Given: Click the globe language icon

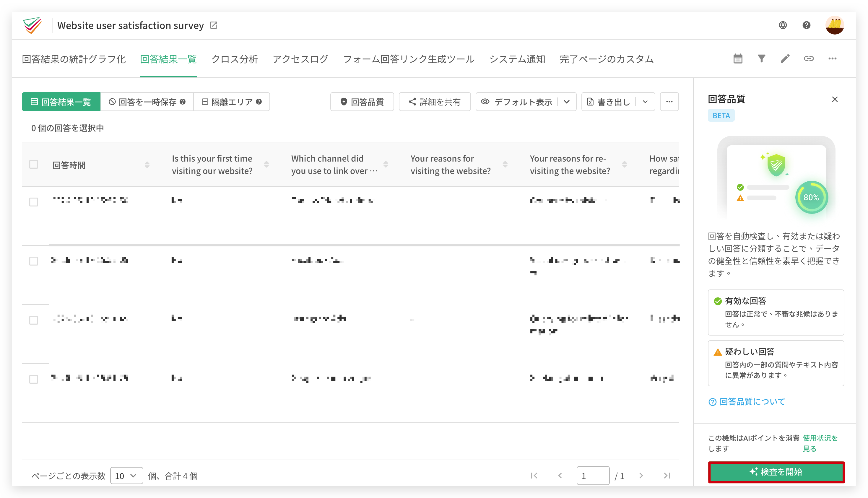Looking at the screenshot, I should click(783, 25).
